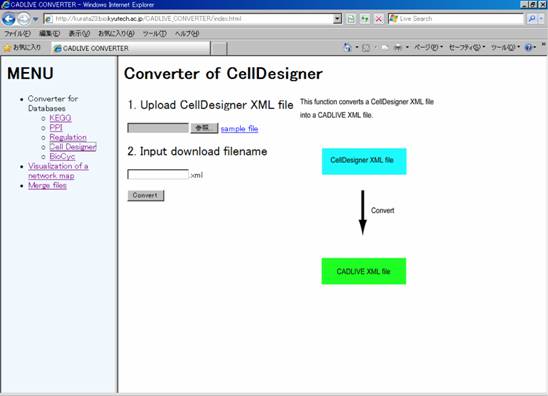Refresh the page with green arrows icon
Viewport: 548px width, 396px height.
tap(365, 19)
